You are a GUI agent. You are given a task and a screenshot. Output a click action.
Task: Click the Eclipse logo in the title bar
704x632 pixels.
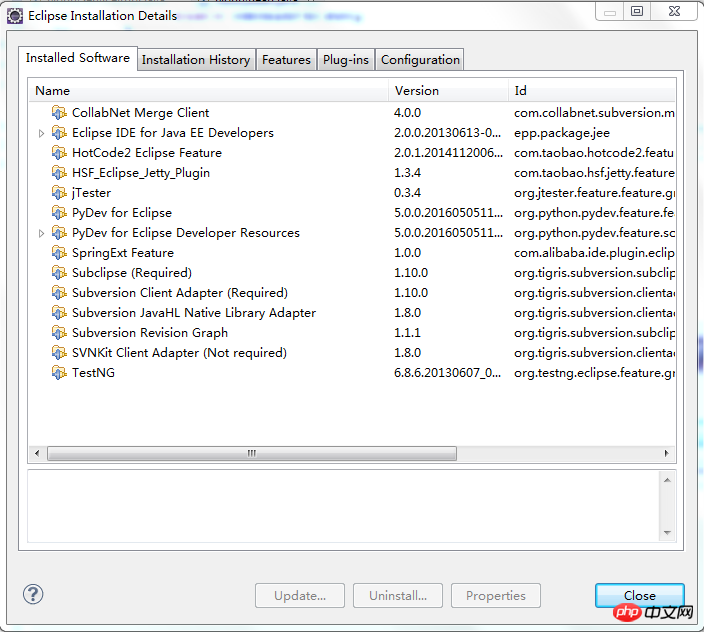point(15,16)
